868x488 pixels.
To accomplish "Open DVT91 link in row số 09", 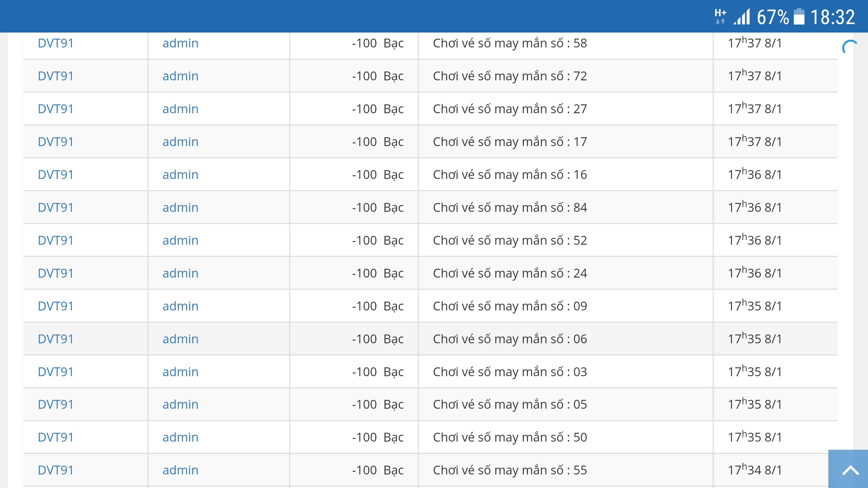I will [56, 306].
